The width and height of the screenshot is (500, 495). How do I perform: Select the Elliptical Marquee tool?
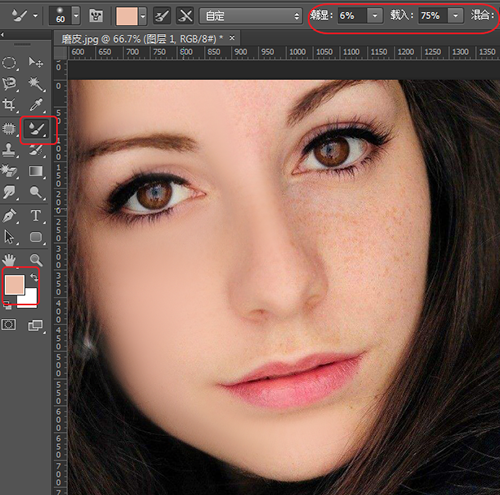pyautogui.click(x=9, y=63)
